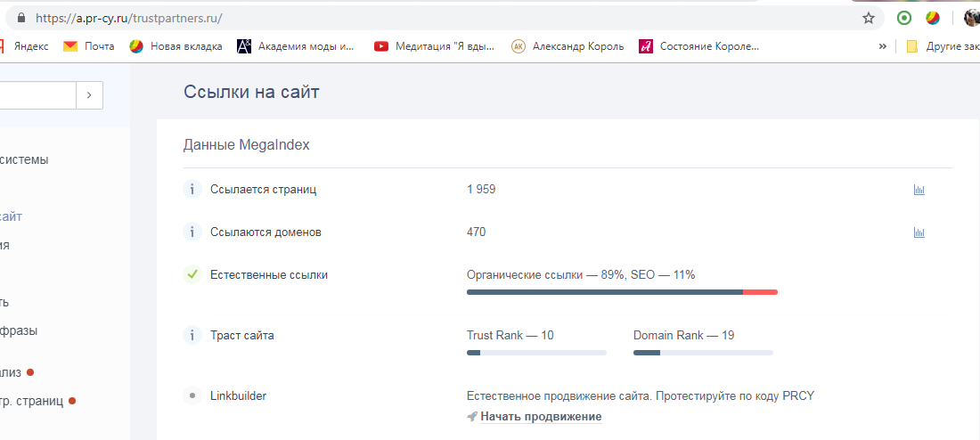Expand hidden bookmarks with double chevron

coord(882,46)
